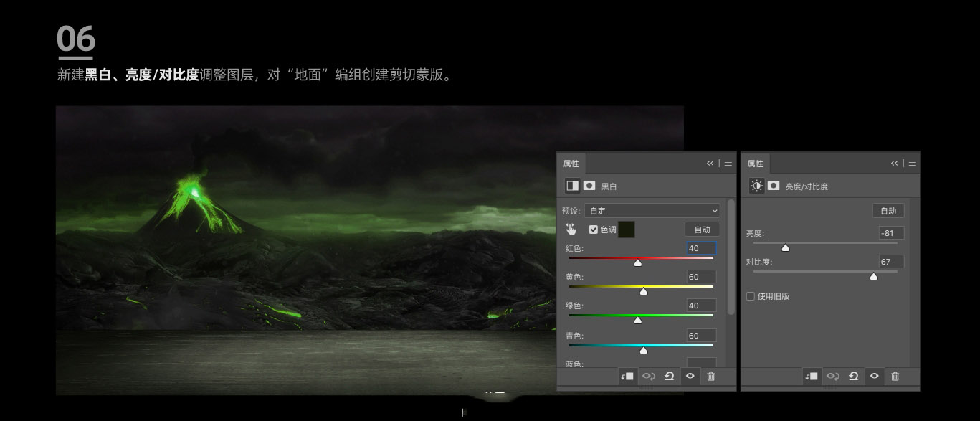
Task: Click the 红色 value field
Action: (701, 248)
